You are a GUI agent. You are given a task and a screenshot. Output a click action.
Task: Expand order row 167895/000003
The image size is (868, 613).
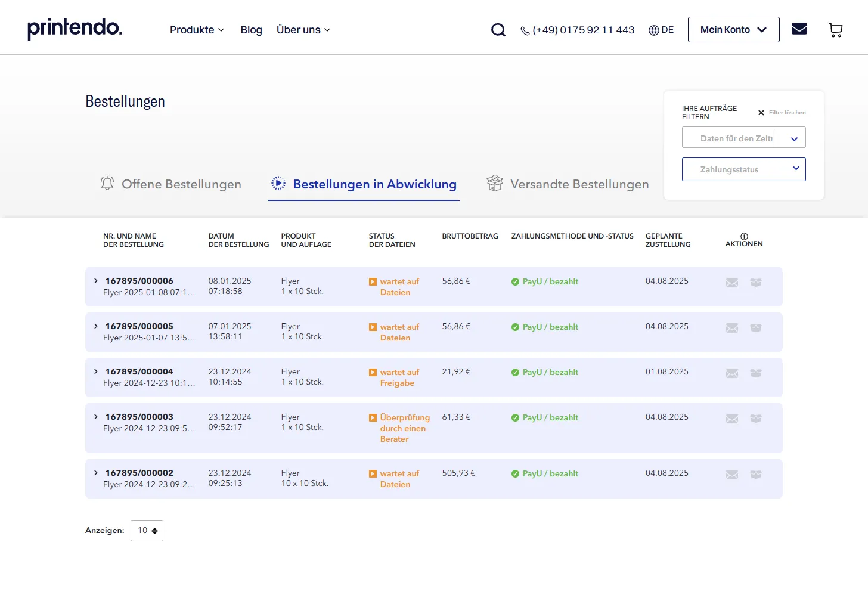96,417
